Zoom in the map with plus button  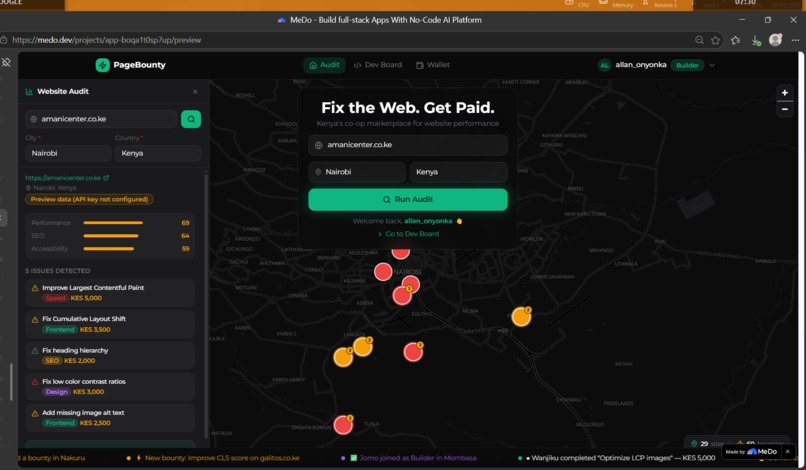tap(784, 93)
